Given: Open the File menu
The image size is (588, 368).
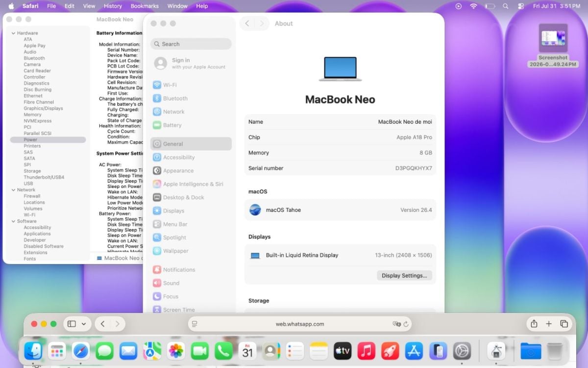Looking at the screenshot, I should (51, 6).
